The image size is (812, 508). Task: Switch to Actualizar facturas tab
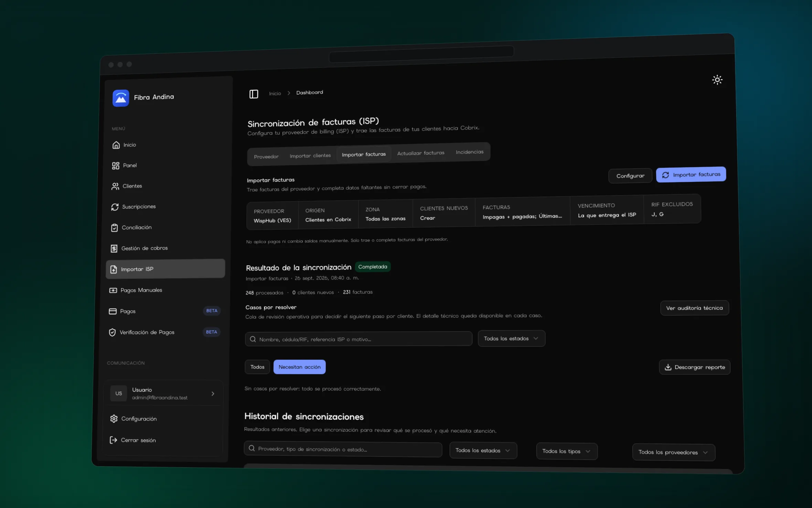click(x=421, y=153)
